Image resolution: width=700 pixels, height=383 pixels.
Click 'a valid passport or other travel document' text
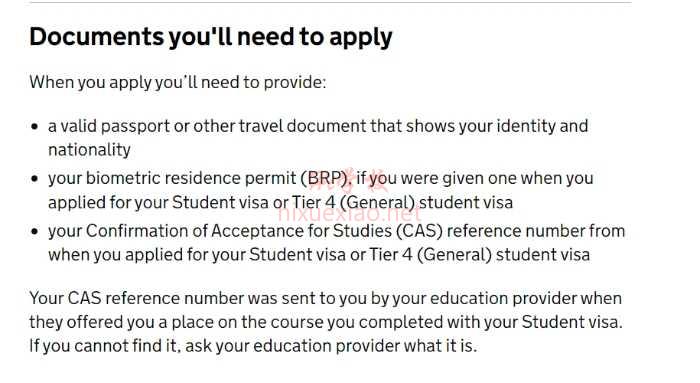(207, 126)
